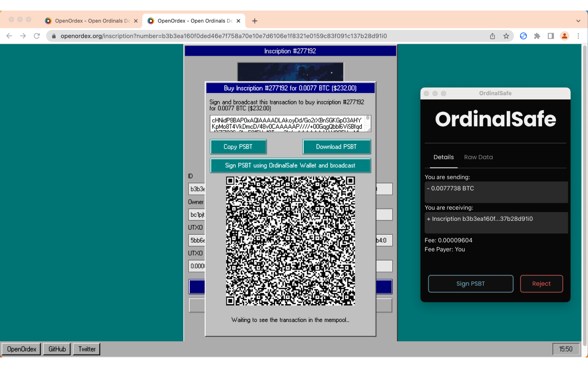Click the browser forward arrow
588x368 pixels.
click(x=23, y=36)
